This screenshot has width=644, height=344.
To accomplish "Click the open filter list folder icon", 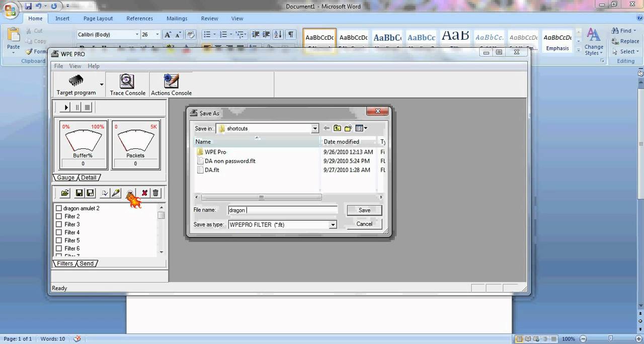I will 65,193.
